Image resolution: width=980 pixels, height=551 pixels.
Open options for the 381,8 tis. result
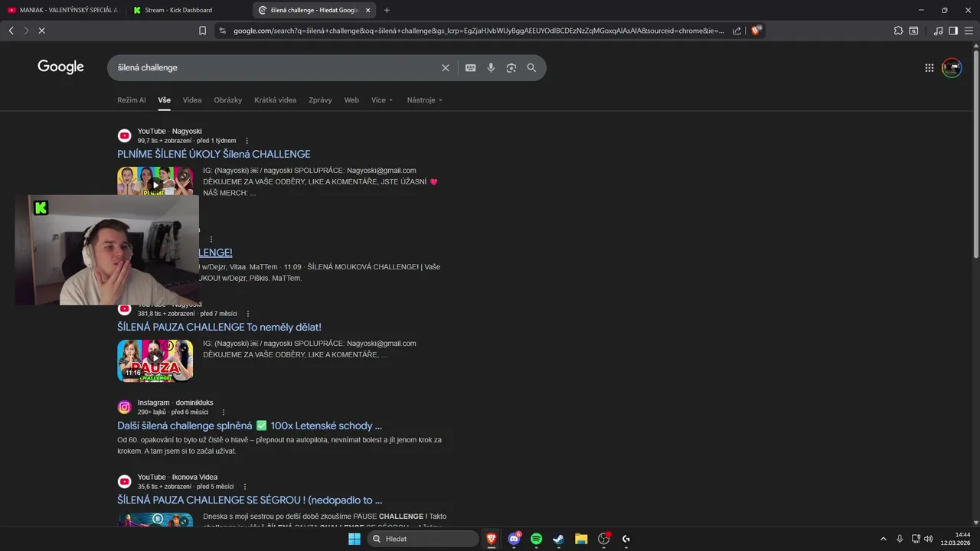tap(248, 314)
